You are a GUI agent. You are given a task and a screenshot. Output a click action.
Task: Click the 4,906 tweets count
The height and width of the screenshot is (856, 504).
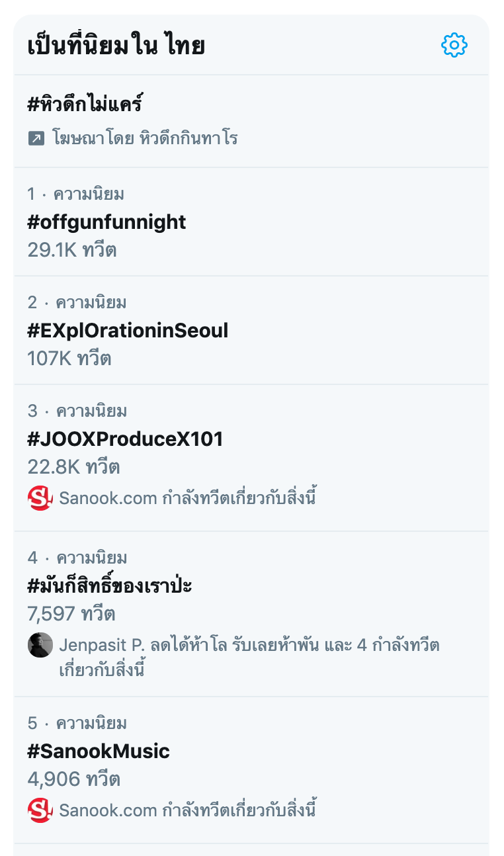click(x=73, y=779)
